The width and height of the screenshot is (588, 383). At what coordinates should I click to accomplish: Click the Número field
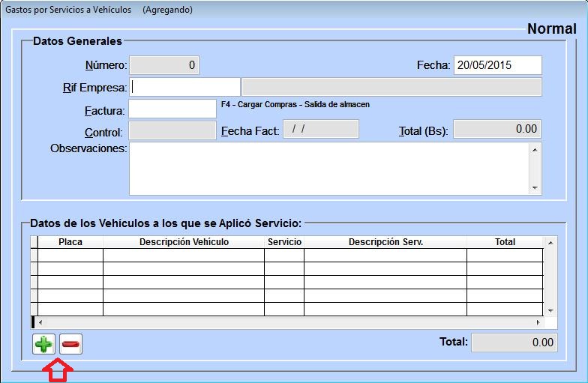[164, 65]
